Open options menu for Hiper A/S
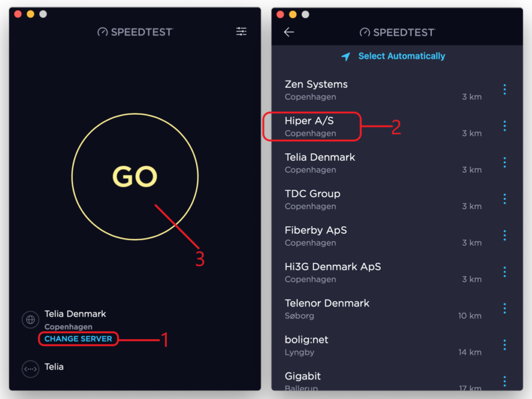Screen dimensions: 532x399 504,126
